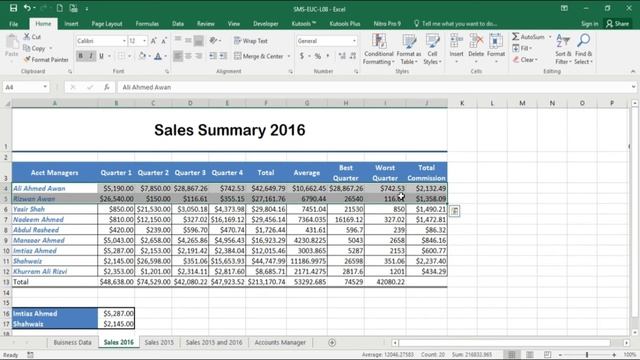Click the Orientation text-angle icon
The width and height of the screenshot is (640, 360).
tap(213, 40)
